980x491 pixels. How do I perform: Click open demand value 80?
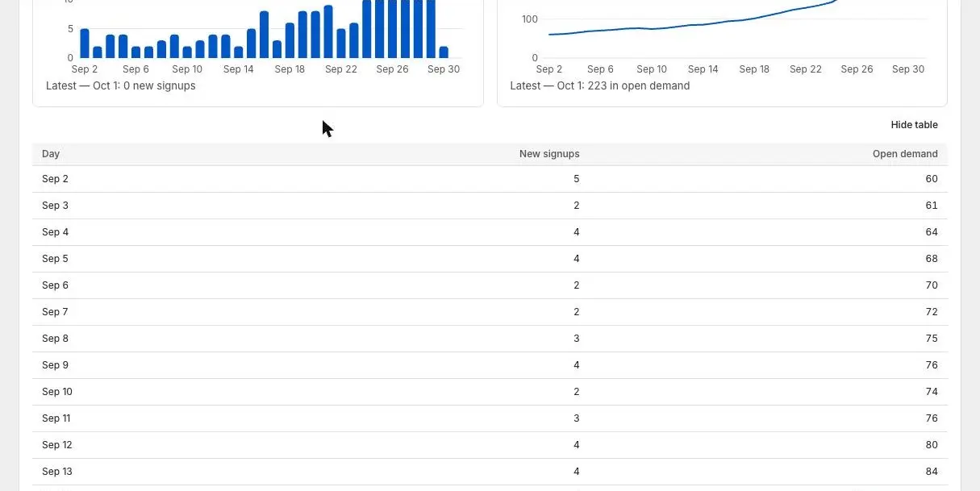(x=932, y=445)
